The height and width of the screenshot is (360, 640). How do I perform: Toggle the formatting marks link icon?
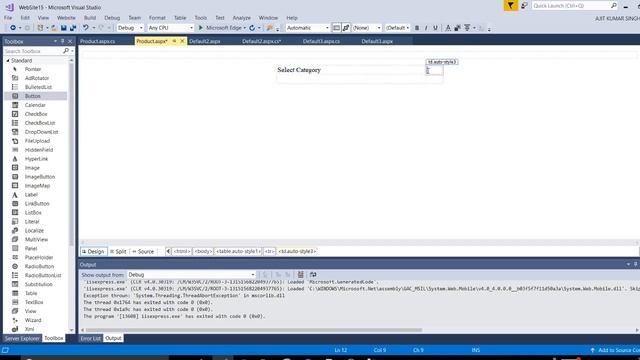pos(346,28)
